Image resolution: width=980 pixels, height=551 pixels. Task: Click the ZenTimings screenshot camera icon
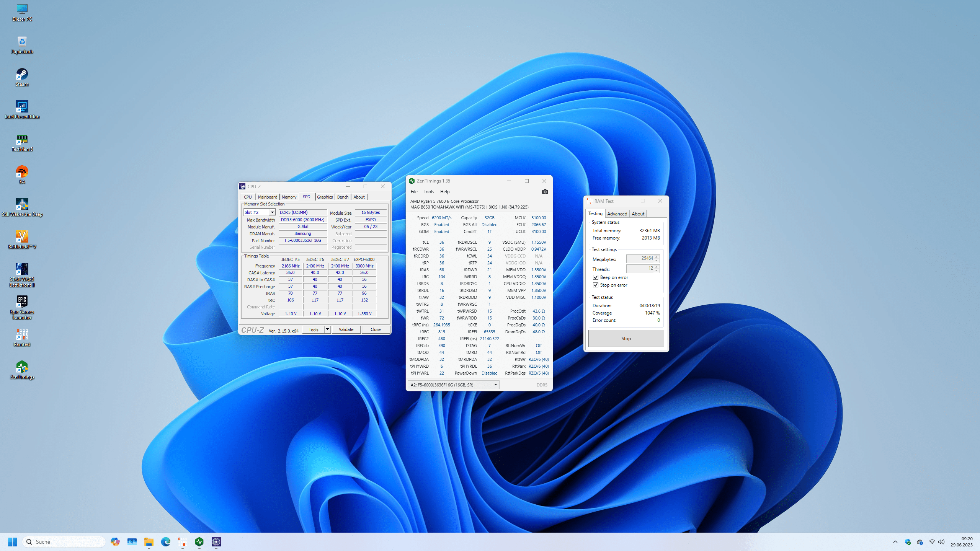[545, 192]
